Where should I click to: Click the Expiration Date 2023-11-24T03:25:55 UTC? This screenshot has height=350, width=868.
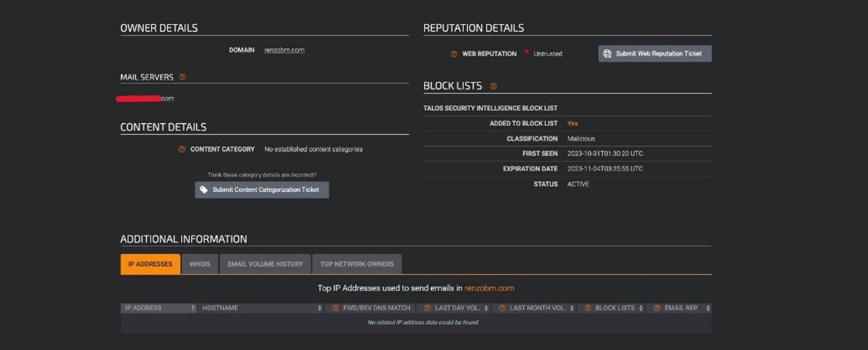coord(605,169)
